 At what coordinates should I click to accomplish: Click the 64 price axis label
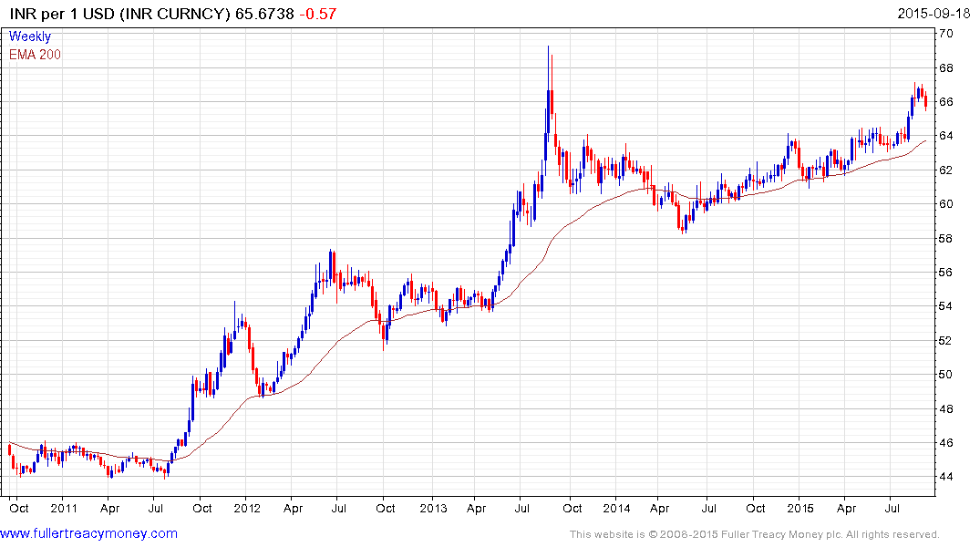[946, 136]
